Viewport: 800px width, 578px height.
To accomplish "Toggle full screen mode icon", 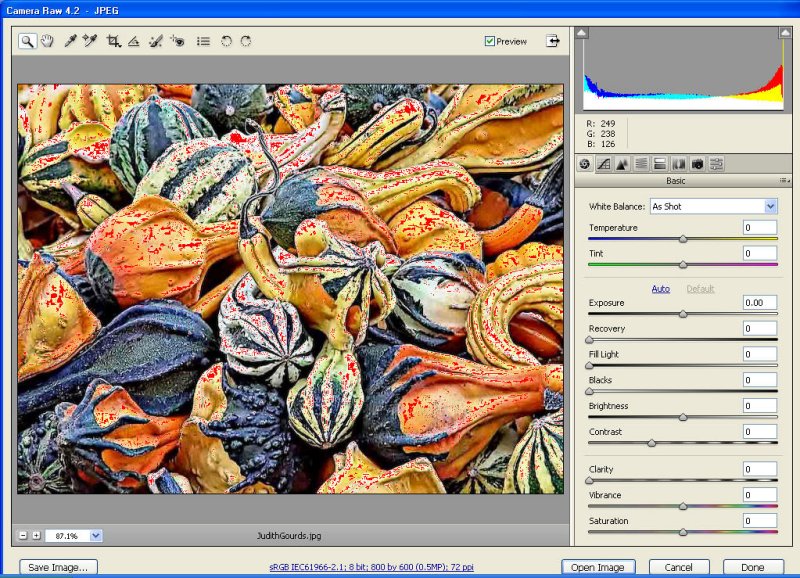I will 553,41.
